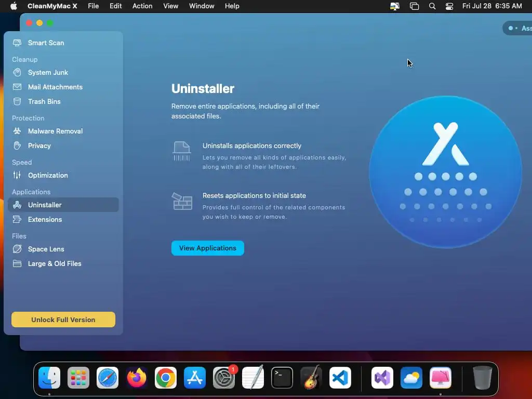
Task: Click the CleanMyMac menu bar status icon
Action: point(395,6)
